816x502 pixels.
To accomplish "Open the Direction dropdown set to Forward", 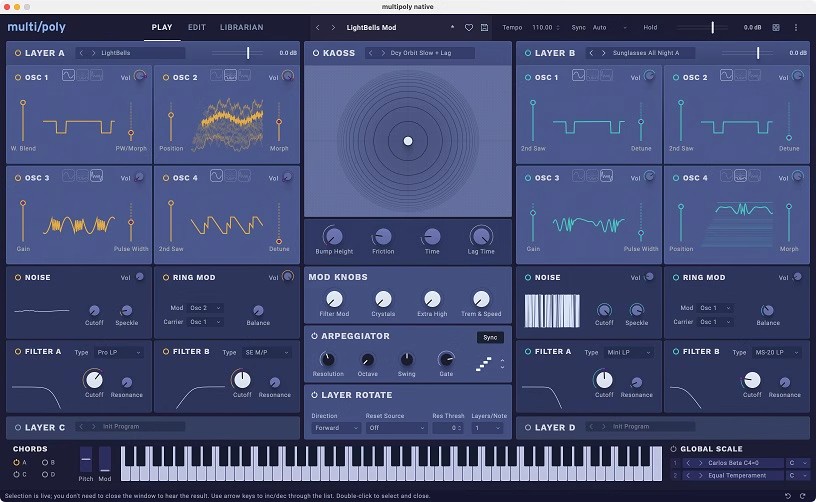I will coord(335,428).
